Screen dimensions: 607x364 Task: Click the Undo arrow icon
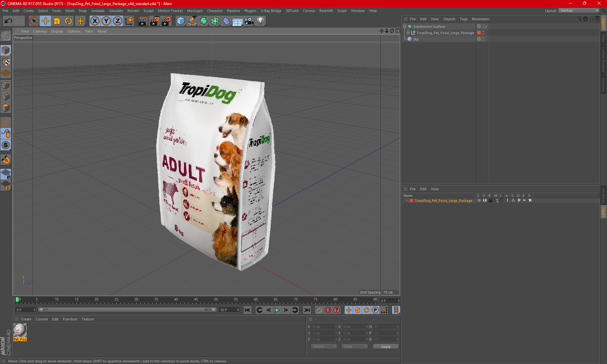pyautogui.click(x=9, y=21)
